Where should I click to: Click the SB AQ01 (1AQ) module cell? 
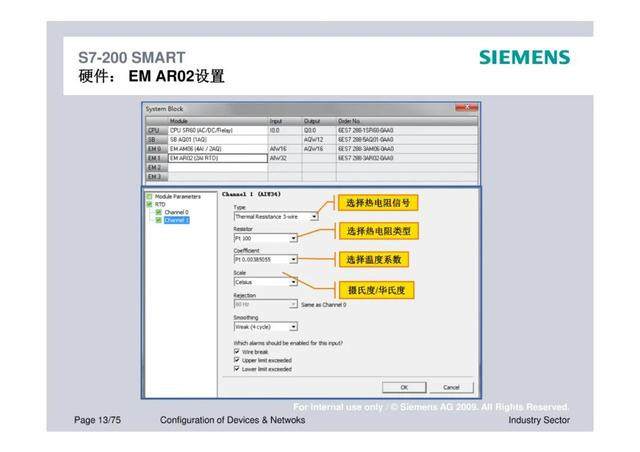218,140
